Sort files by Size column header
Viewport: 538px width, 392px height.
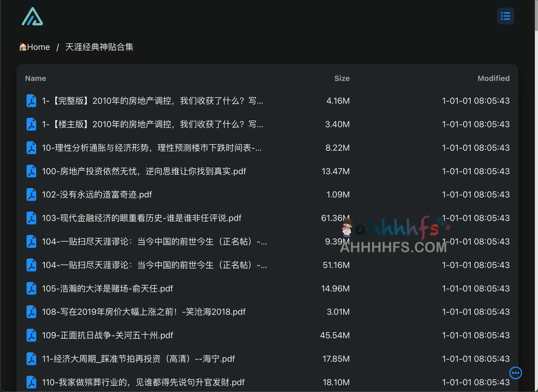[x=342, y=78]
